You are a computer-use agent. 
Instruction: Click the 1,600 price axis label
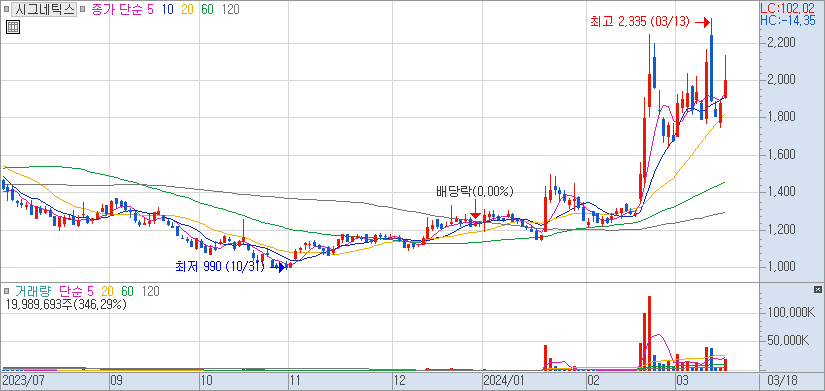(x=780, y=155)
